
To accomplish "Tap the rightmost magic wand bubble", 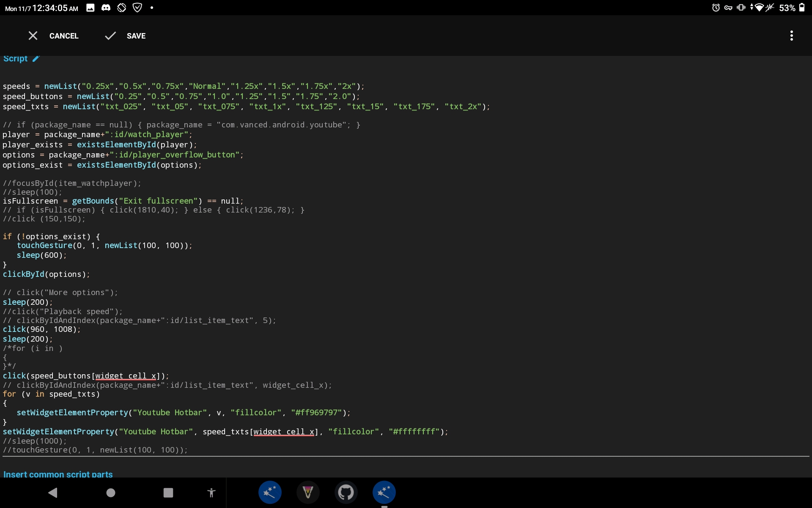I will pos(384,492).
